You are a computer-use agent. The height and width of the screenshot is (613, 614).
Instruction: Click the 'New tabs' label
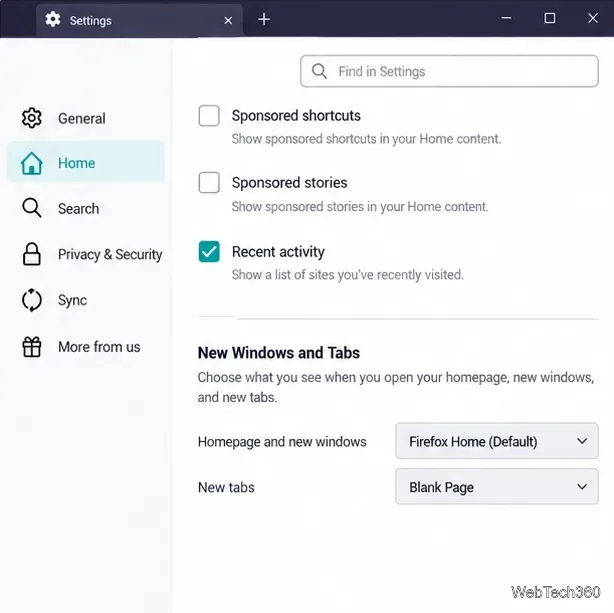pos(226,487)
